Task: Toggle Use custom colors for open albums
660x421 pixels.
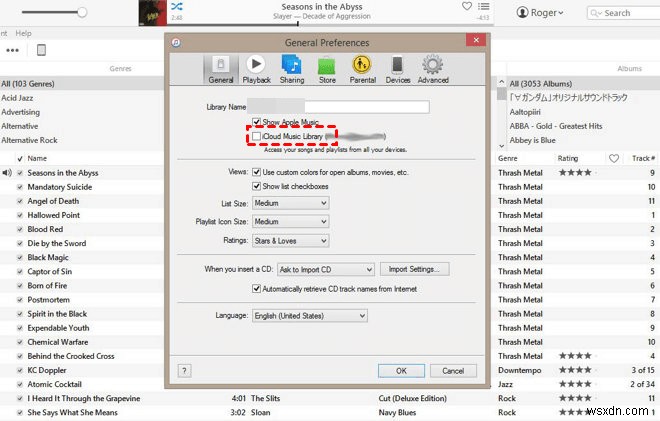Action: tap(256, 172)
